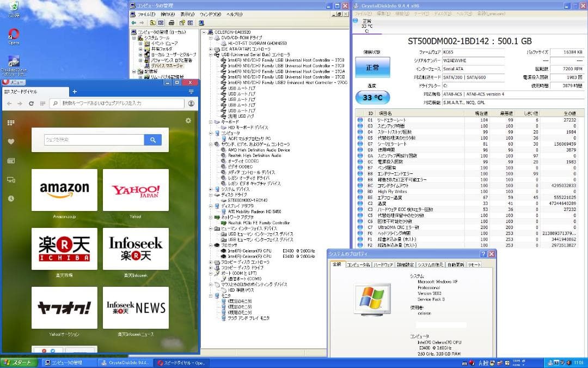Expand the フロッピー ディスク コントローラ tree node
Screen dimensions: 588x368
(x=211, y=262)
